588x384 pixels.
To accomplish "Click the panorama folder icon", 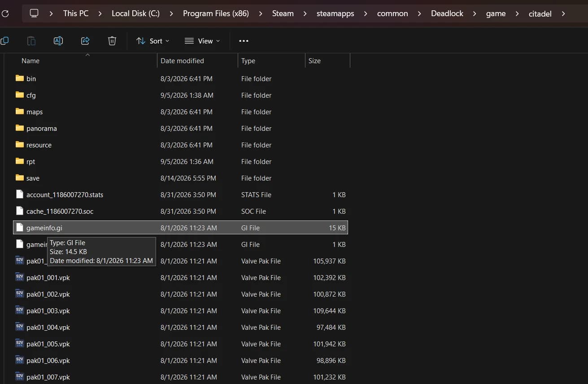I will 19,128.
